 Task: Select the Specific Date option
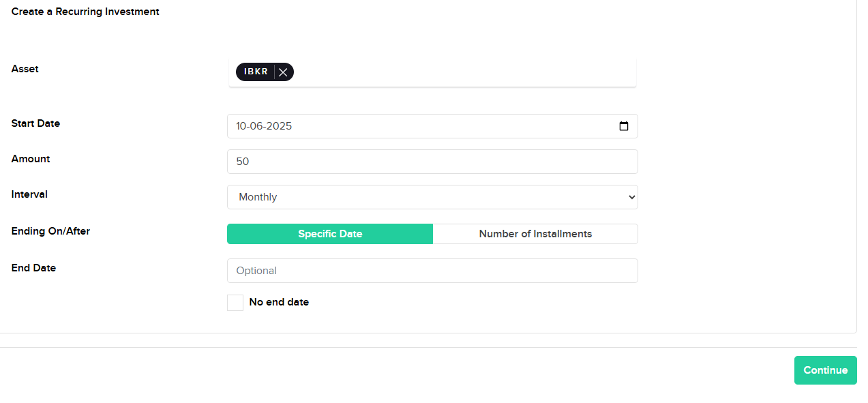pyautogui.click(x=330, y=234)
